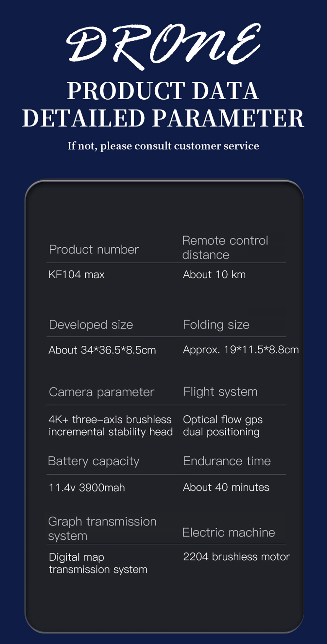Click the KF104 max value
The width and height of the screenshot is (327, 644).
pos(77,274)
